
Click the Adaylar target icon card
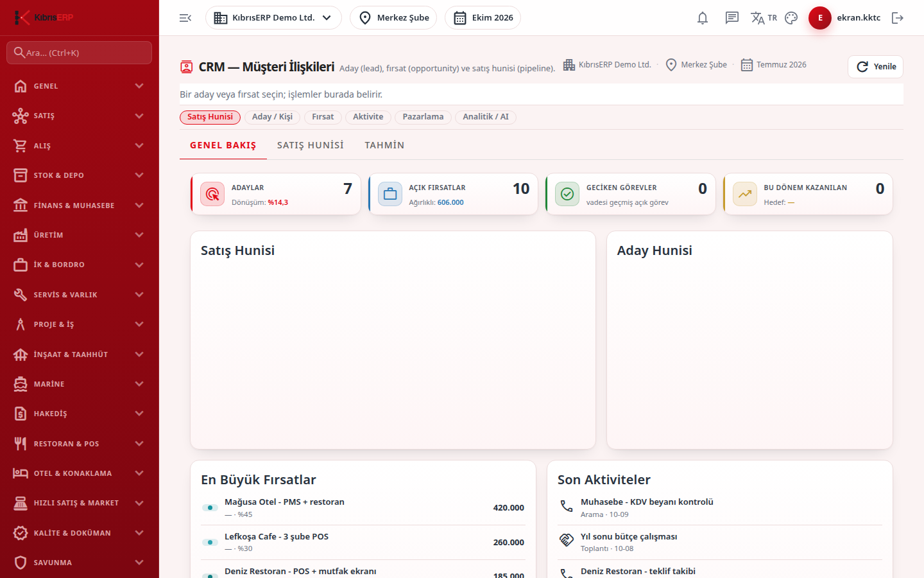[212, 194]
